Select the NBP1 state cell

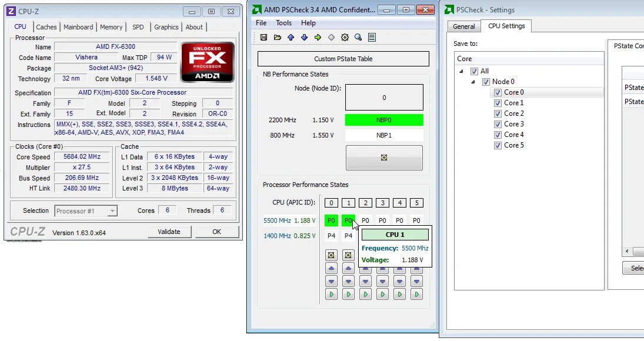pos(384,135)
